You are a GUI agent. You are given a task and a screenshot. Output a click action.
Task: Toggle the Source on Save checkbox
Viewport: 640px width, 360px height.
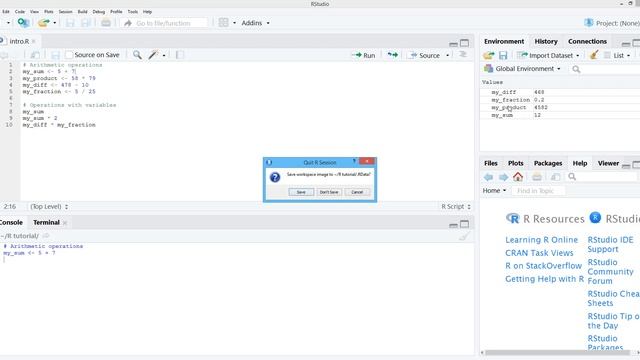[x=69, y=55]
